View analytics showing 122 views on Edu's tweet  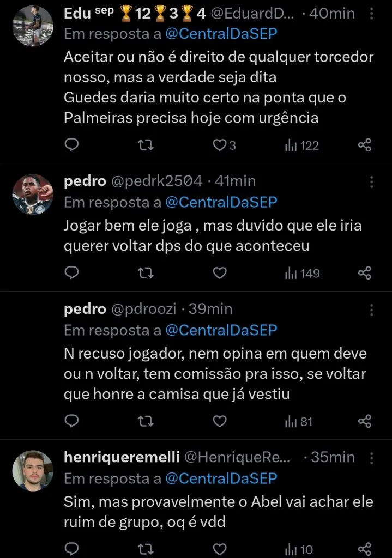(x=300, y=145)
